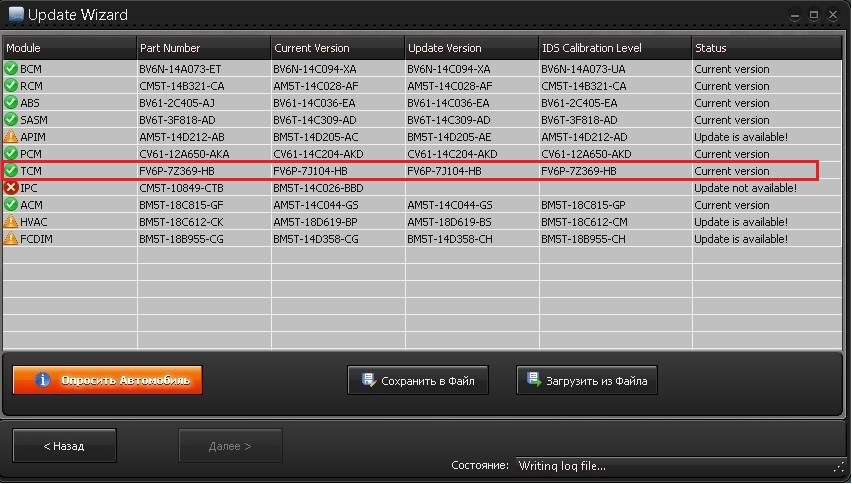Click Опросить Автомобиль orange button
Screen dimensions: 852x484
coord(108,380)
